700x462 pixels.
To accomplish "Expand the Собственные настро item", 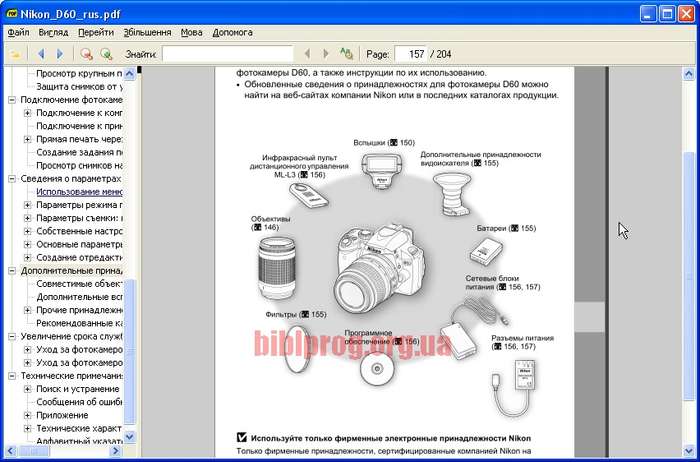I will click(x=27, y=231).
